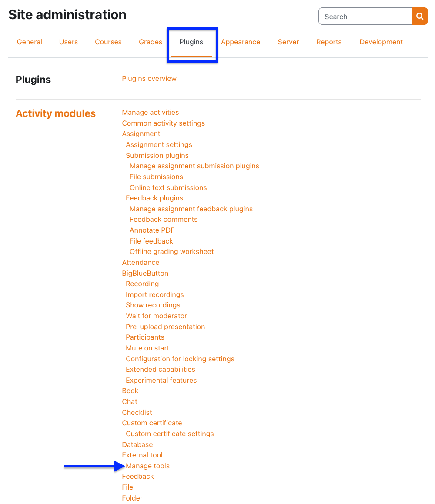435x504 pixels.
Task: Open the Offline grading worksheet link
Action: tap(172, 252)
